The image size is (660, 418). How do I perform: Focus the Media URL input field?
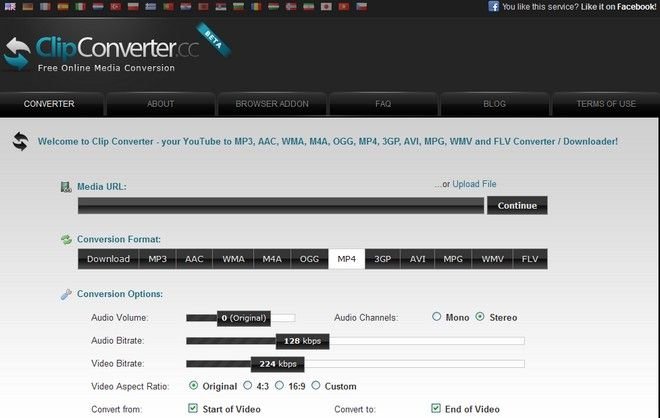(x=281, y=206)
